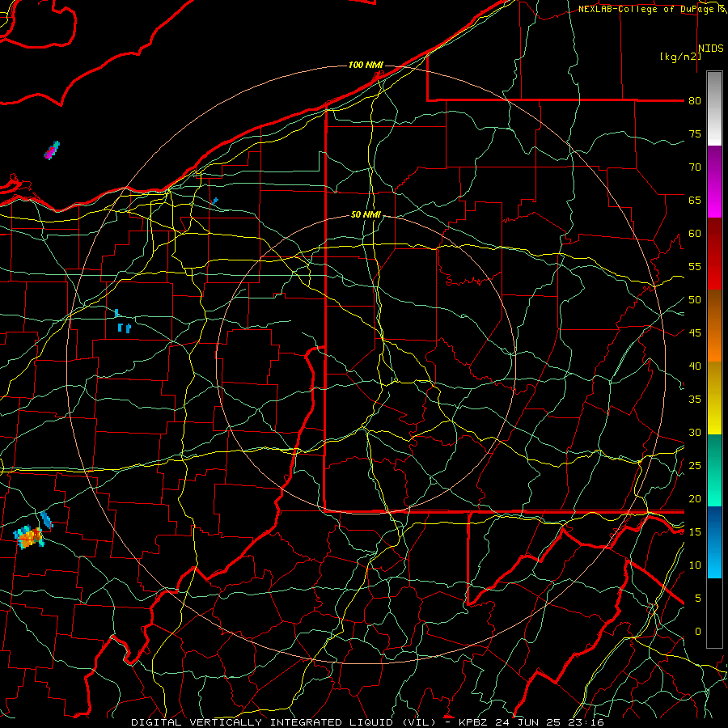Screen dimensions: 728x728
Task: Click the '100 NMI' range ring label
Action: click(x=366, y=65)
